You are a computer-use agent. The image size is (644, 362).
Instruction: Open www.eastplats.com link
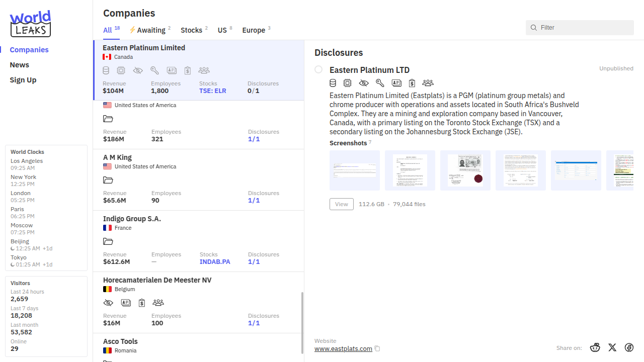coord(343,348)
